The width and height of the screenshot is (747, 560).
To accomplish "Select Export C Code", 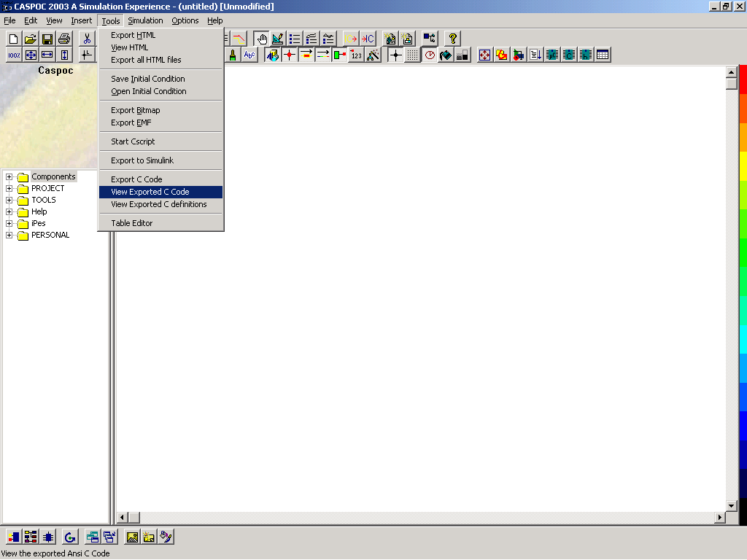I will 161,179.
